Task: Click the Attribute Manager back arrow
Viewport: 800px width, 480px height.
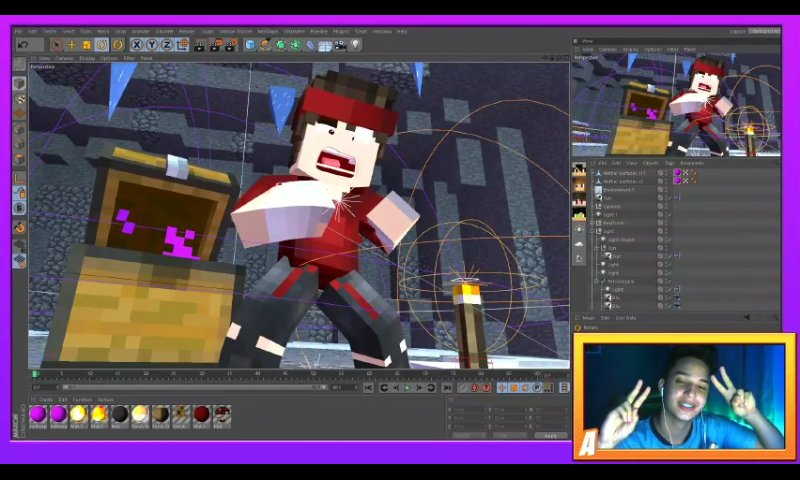Action: (747, 318)
